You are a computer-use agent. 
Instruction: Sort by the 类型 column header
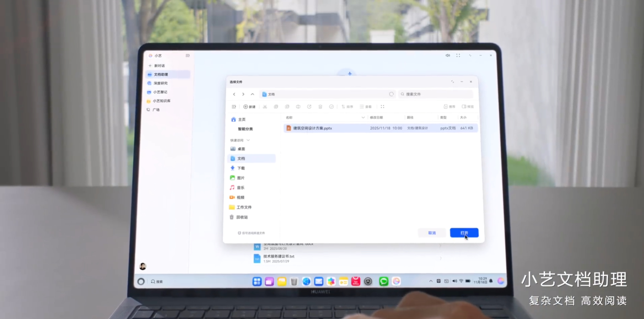coord(443,117)
